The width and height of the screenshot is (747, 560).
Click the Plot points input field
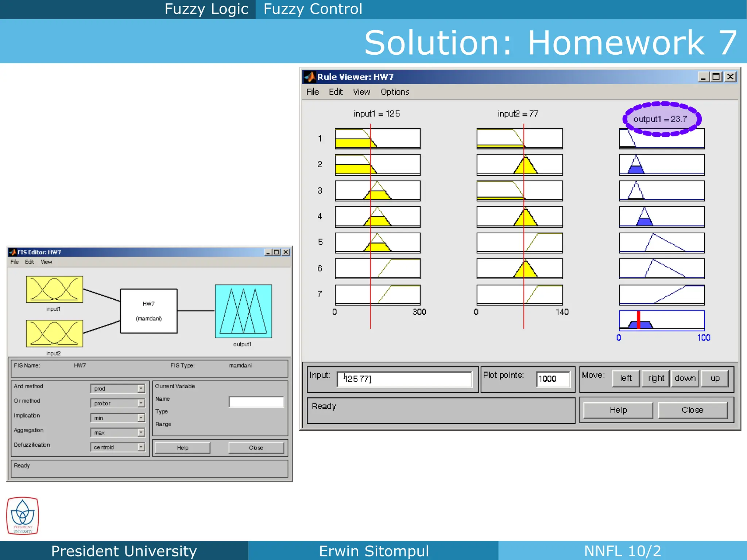[553, 379]
